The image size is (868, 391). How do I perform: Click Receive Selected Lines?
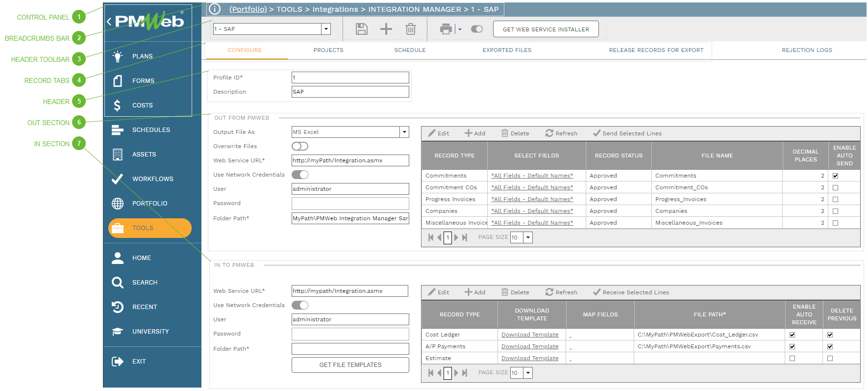pos(631,292)
